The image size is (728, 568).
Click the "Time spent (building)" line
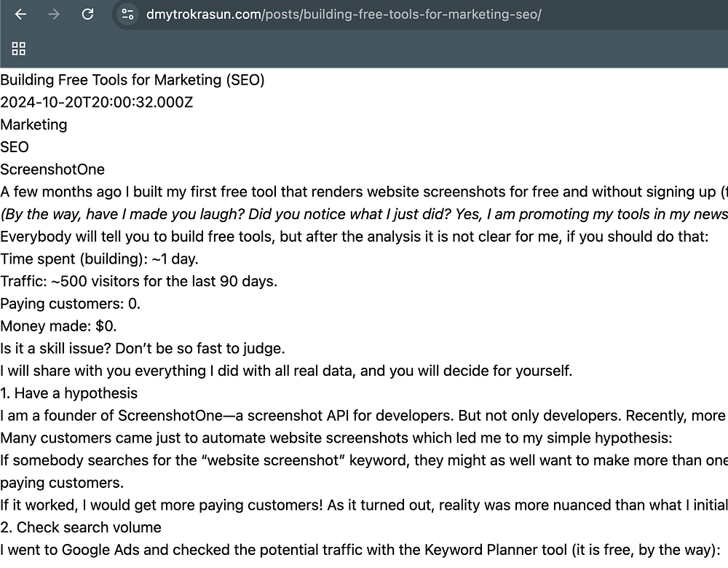pyautogui.click(x=99, y=259)
